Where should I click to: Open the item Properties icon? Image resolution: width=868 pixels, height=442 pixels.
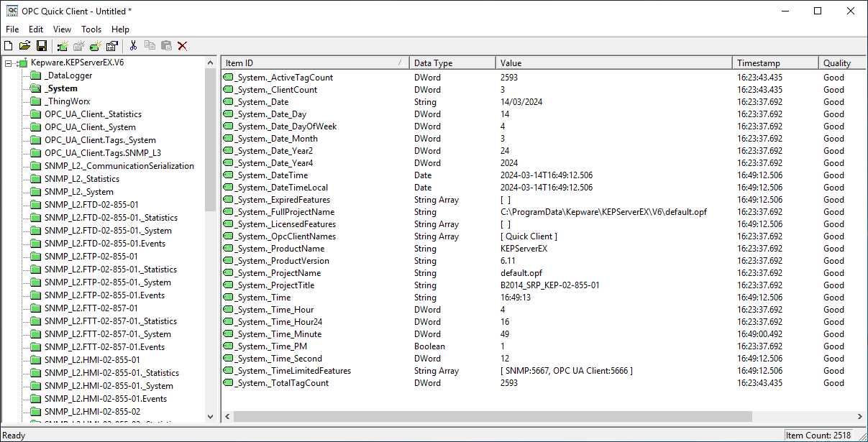tap(111, 45)
